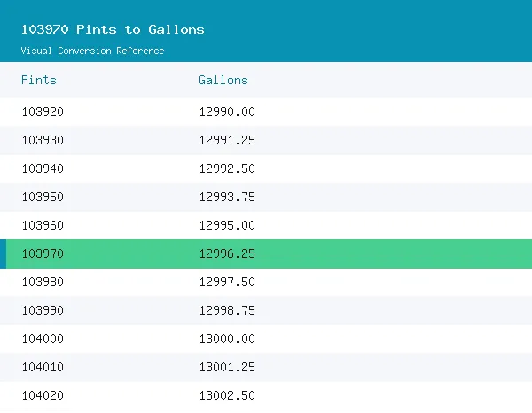Select the pints cell '103990'
The image size is (532, 413).
43,310
